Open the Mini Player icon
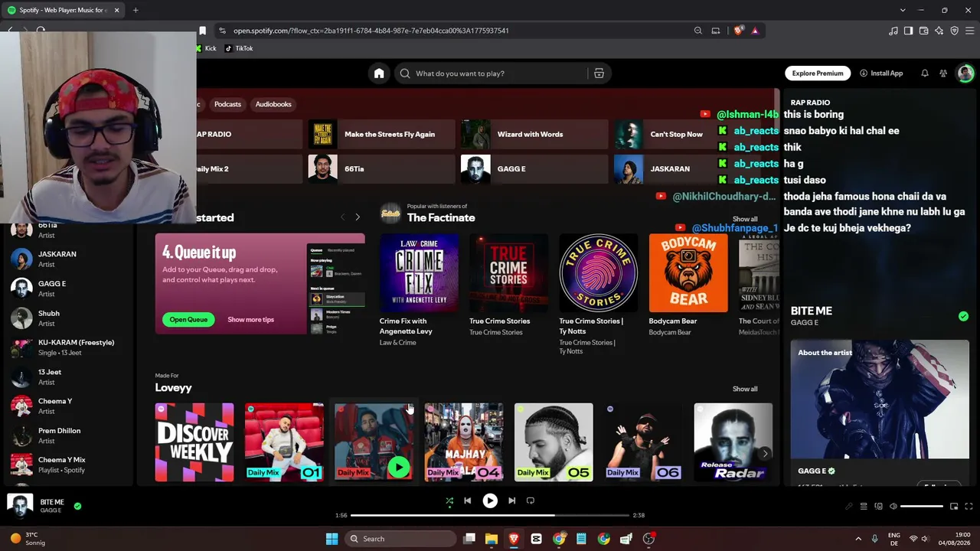980x551 pixels. [954, 507]
